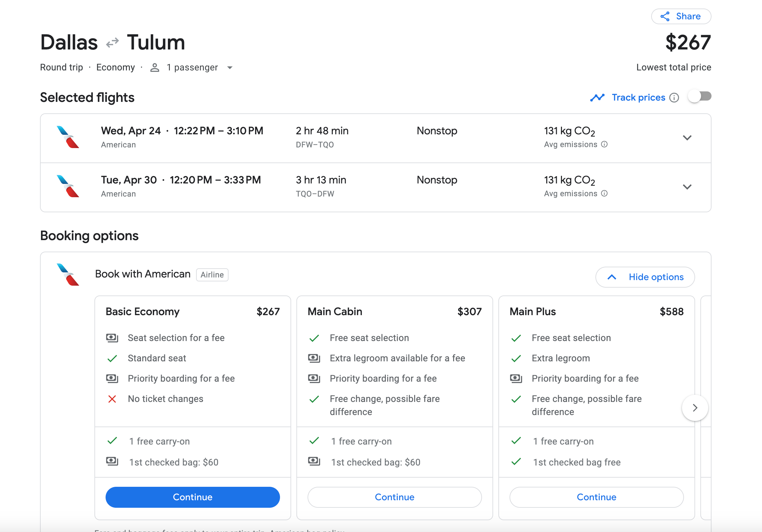Click the passenger person icon

[155, 68]
